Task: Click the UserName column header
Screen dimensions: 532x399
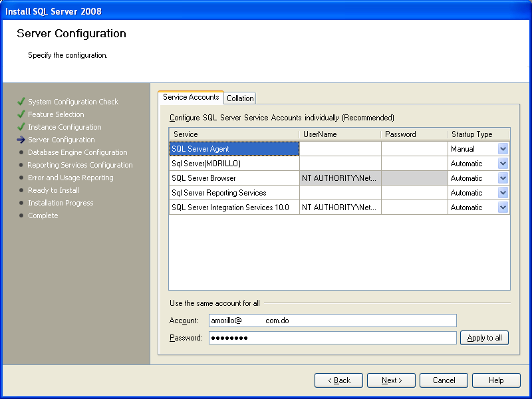Action: tap(340, 134)
